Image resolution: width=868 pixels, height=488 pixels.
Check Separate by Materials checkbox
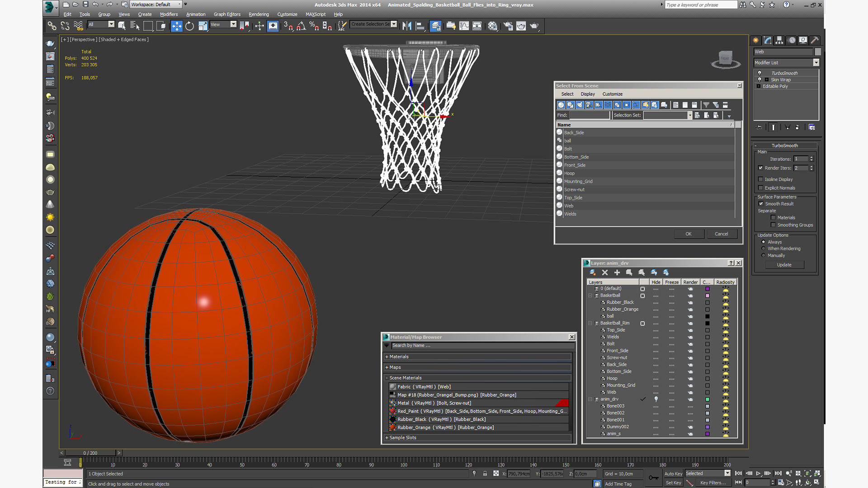(773, 218)
